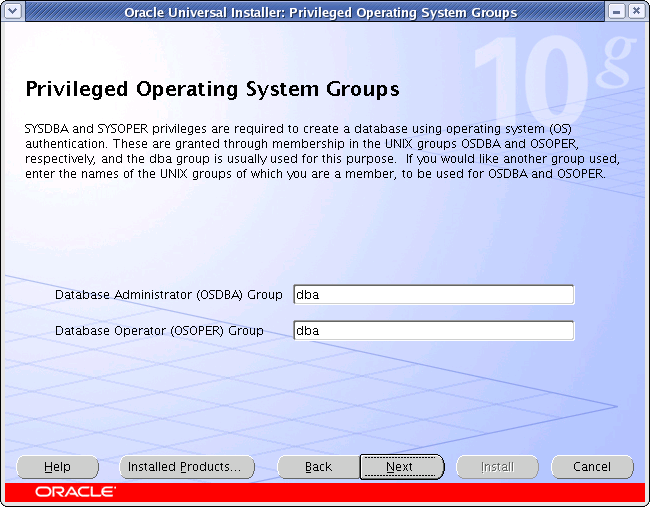Minimize the installer window

(616, 11)
